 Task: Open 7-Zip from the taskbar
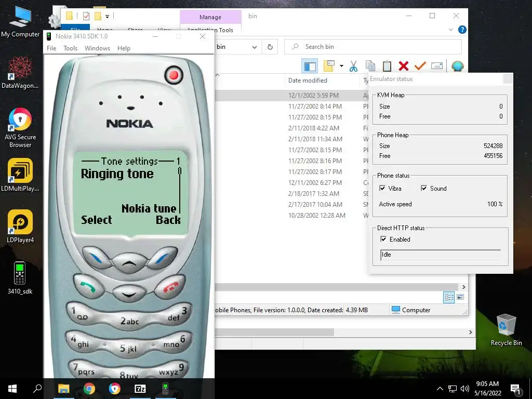coord(140,389)
